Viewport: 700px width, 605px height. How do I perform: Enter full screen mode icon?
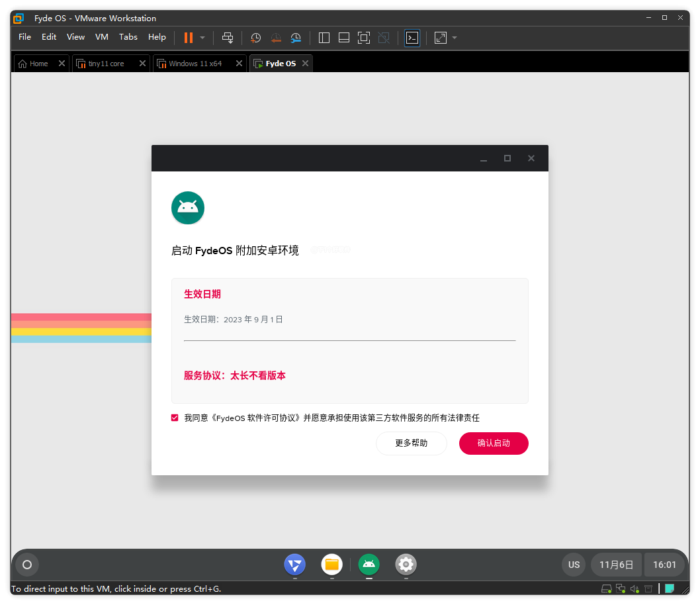tap(363, 38)
